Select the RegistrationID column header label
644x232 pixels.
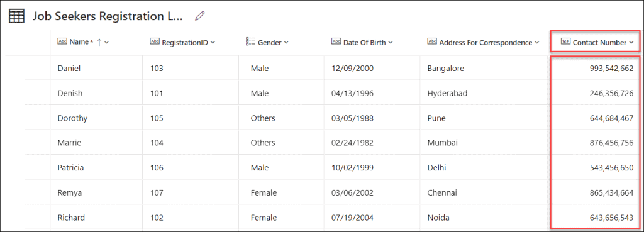click(x=185, y=42)
